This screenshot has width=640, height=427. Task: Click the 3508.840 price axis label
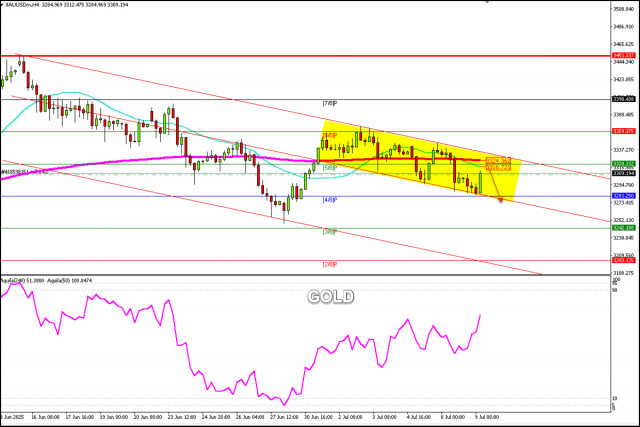coord(624,9)
